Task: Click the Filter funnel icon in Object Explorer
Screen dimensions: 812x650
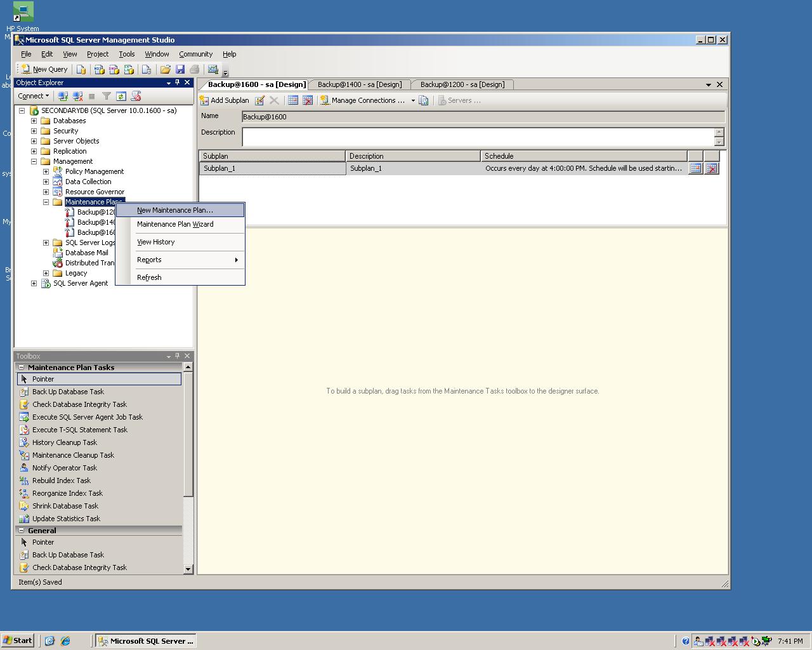Action: pyautogui.click(x=107, y=96)
